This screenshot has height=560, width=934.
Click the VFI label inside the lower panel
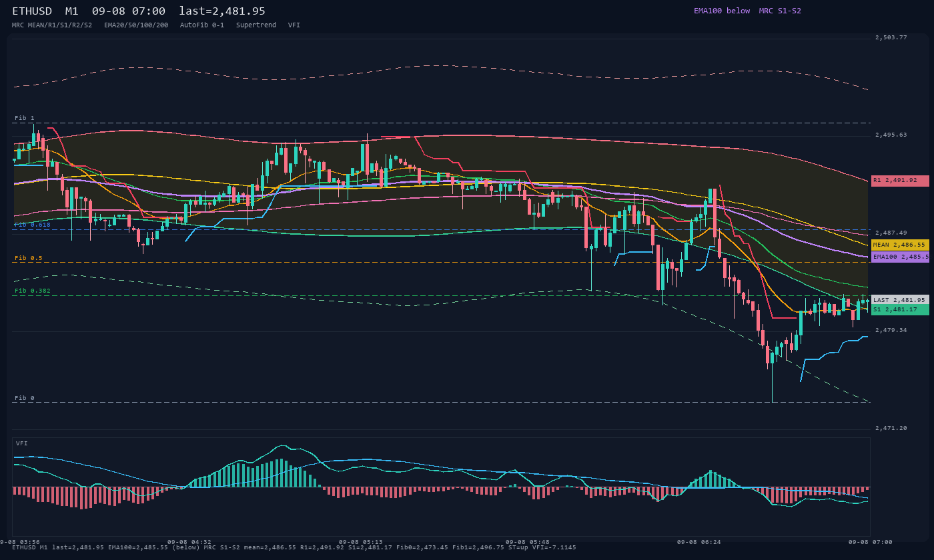pyautogui.click(x=22, y=443)
